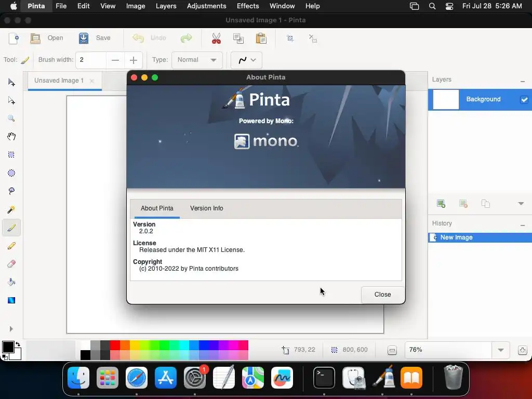Collapse the History panel
This screenshot has height=399, width=532.
(523, 225)
